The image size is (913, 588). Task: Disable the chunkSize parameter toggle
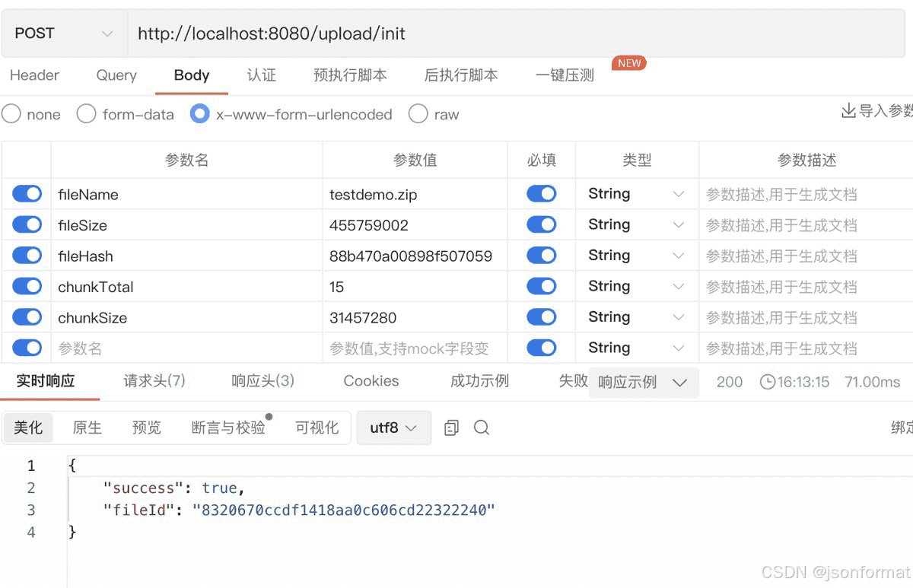tap(27, 317)
